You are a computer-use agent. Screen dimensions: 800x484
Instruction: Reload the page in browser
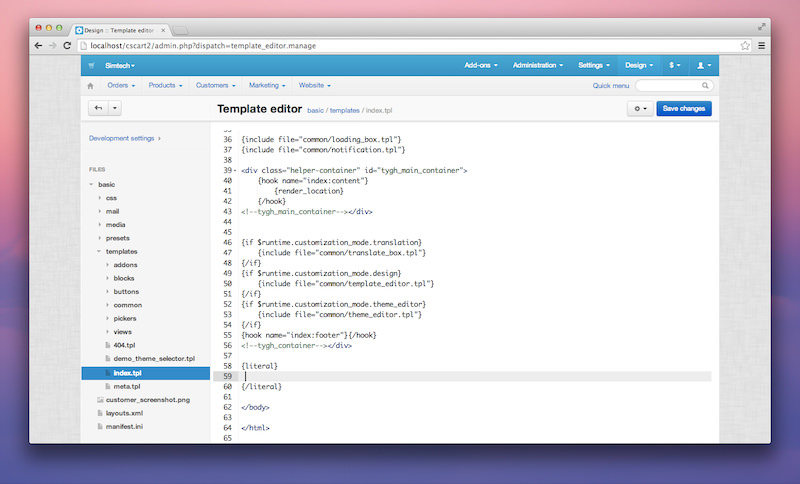(68, 46)
